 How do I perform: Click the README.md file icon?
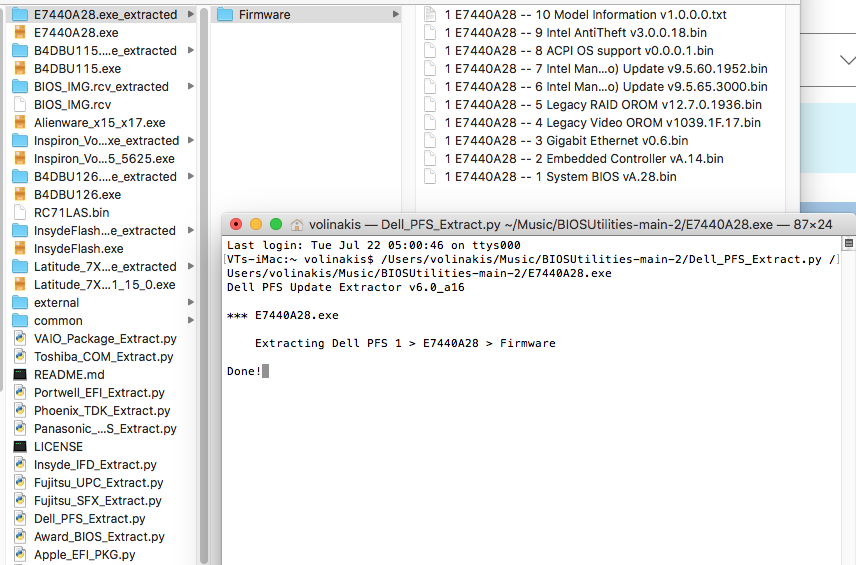(20, 375)
